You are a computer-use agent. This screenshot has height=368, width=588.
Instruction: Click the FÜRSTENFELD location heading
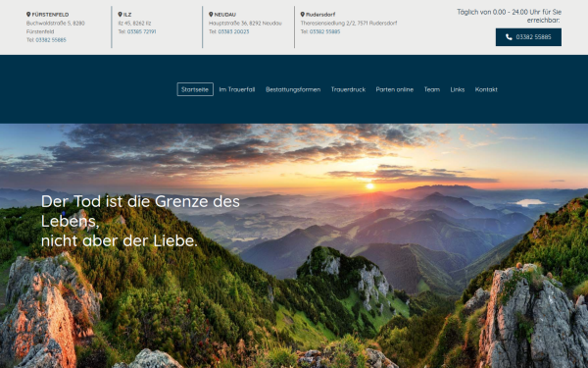tap(50, 15)
